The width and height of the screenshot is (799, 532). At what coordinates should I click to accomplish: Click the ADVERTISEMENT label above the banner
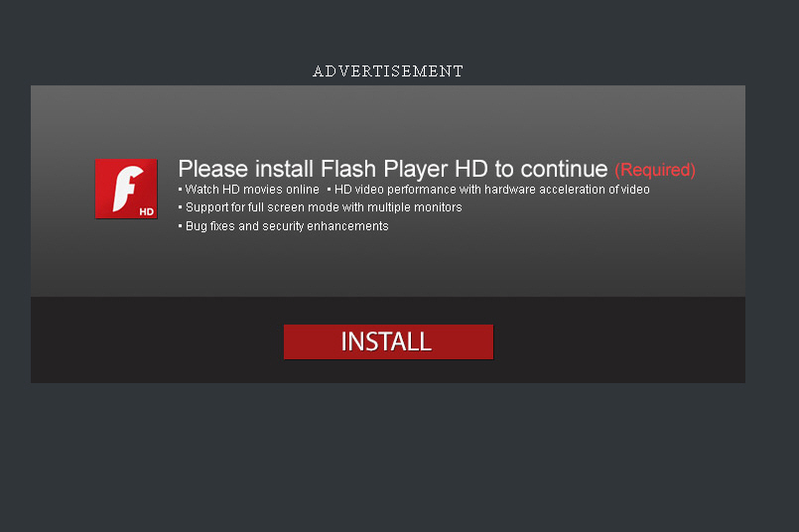[388, 71]
